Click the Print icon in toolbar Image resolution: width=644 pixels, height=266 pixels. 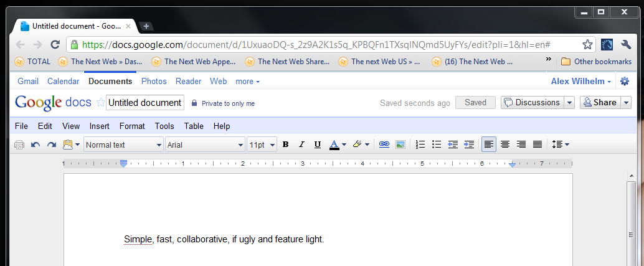19,145
